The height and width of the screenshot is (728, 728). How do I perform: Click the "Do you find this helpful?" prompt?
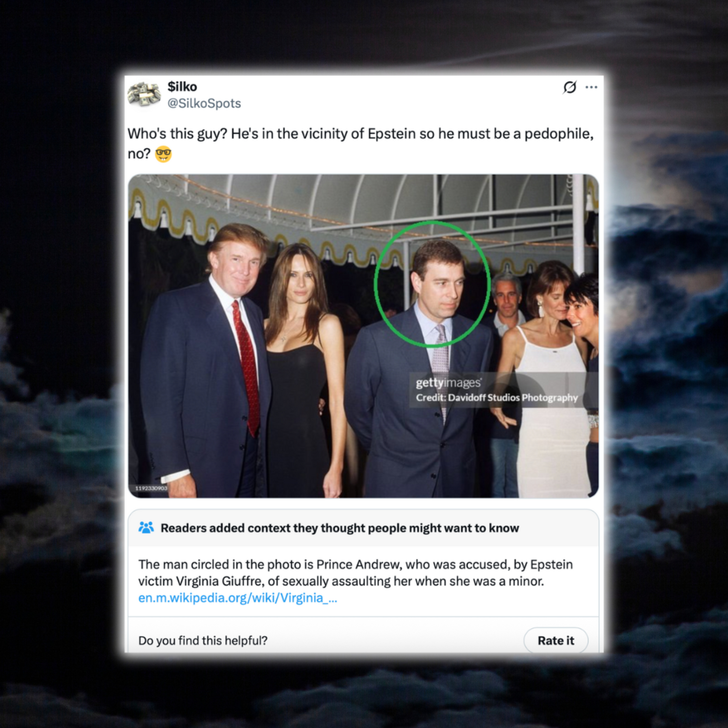(x=203, y=641)
